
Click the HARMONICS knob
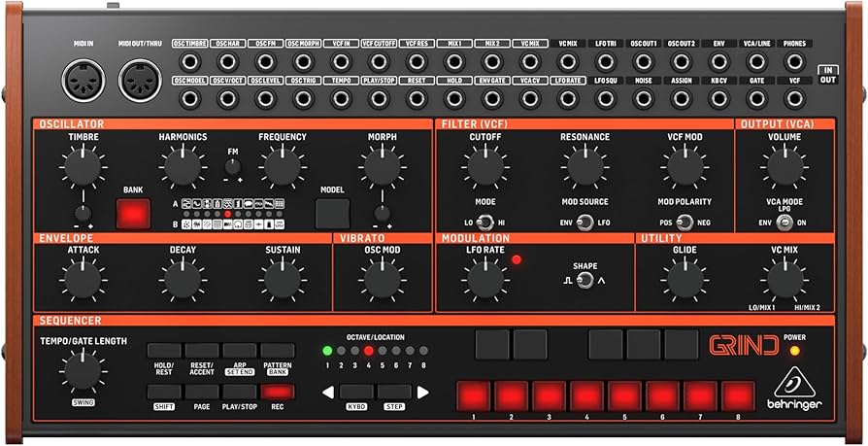point(183,166)
